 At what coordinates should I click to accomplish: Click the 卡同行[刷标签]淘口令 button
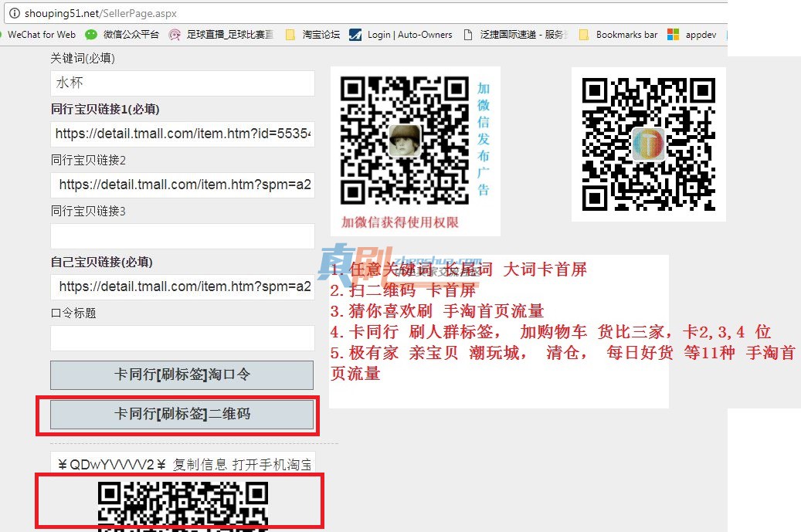point(182,374)
